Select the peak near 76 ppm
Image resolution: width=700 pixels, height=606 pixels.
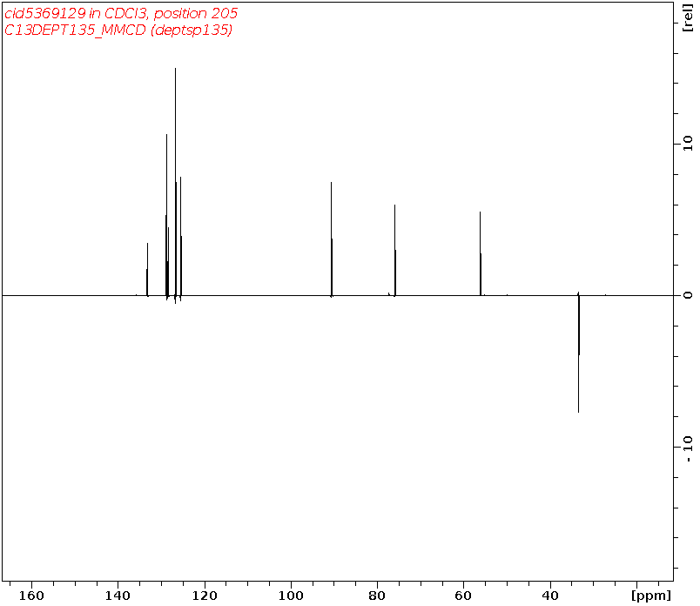tap(395, 250)
